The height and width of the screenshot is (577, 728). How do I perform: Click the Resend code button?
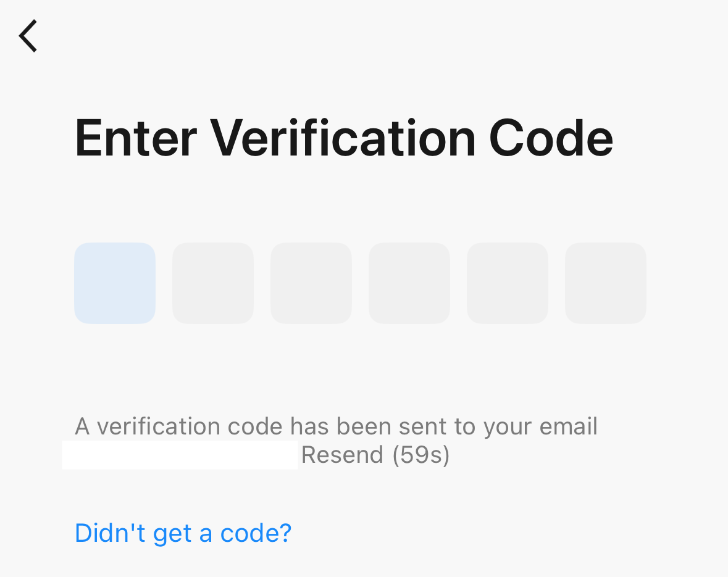click(342, 455)
